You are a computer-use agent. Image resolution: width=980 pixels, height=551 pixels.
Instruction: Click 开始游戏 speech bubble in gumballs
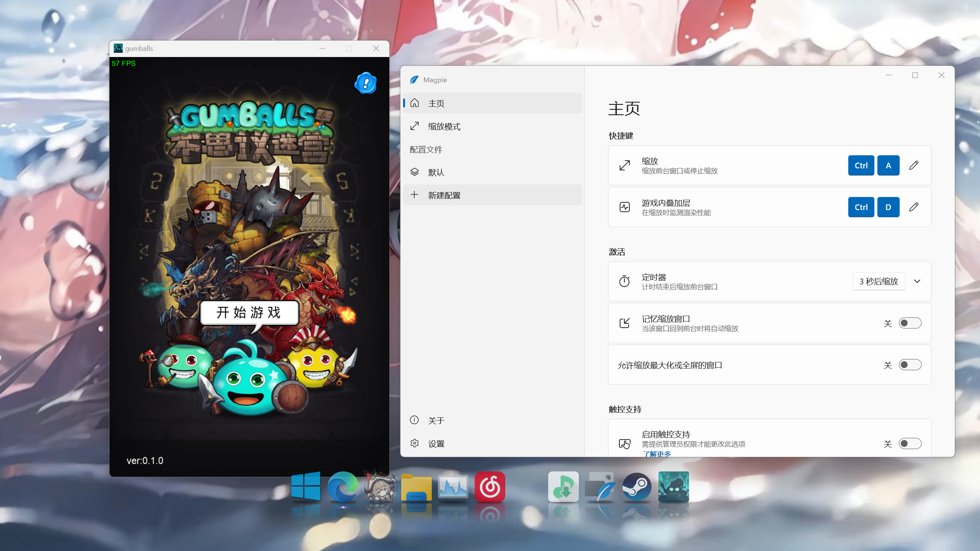(249, 313)
